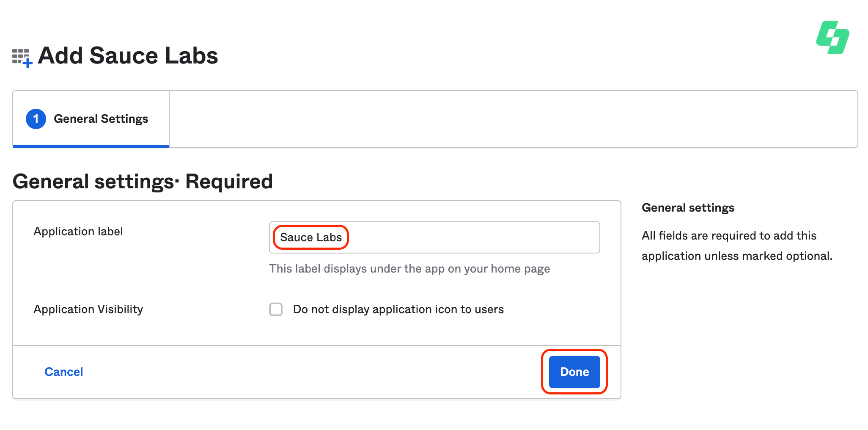This screenshot has width=868, height=430.
Task: Click the 'All fields are required' sidebar description
Action: point(736,246)
